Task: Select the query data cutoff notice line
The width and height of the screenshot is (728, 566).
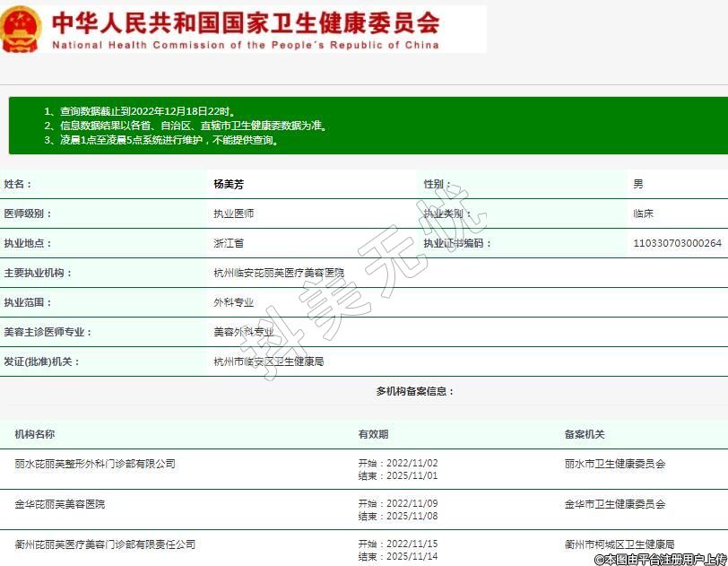Action: point(139,111)
